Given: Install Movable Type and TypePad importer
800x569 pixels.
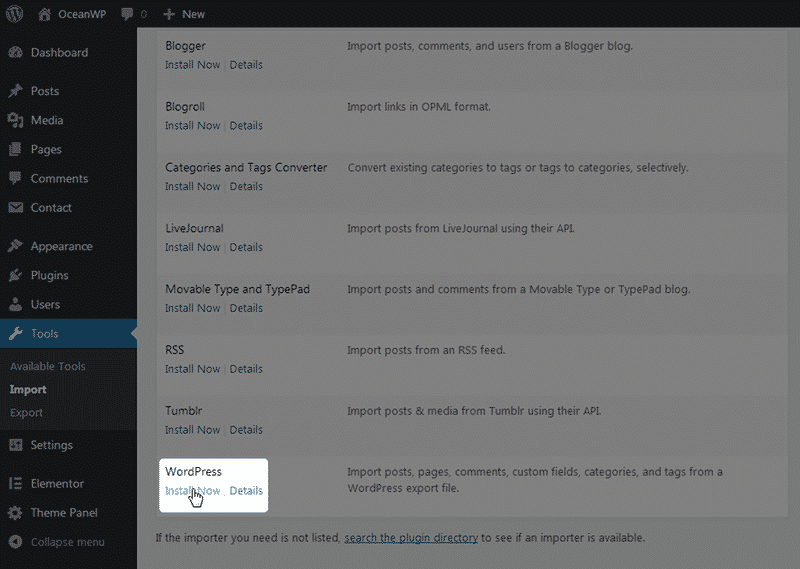Looking at the screenshot, I should pyautogui.click(x=192, y=308).
